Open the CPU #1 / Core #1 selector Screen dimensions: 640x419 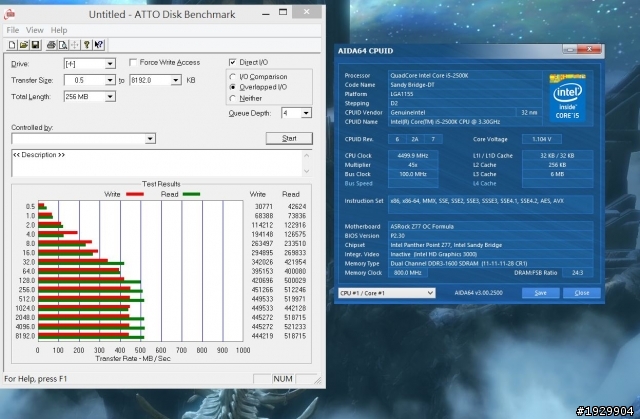(x=387, y=293)
